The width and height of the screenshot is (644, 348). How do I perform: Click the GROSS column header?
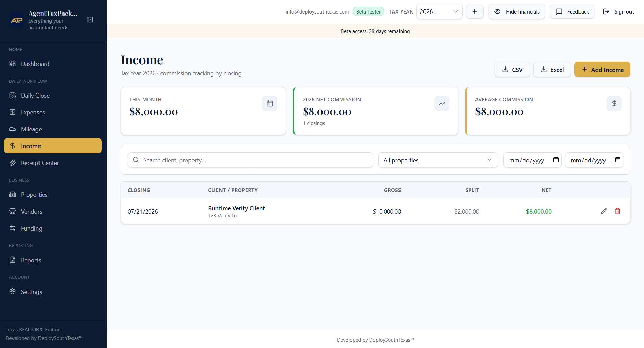pos(392,190)
